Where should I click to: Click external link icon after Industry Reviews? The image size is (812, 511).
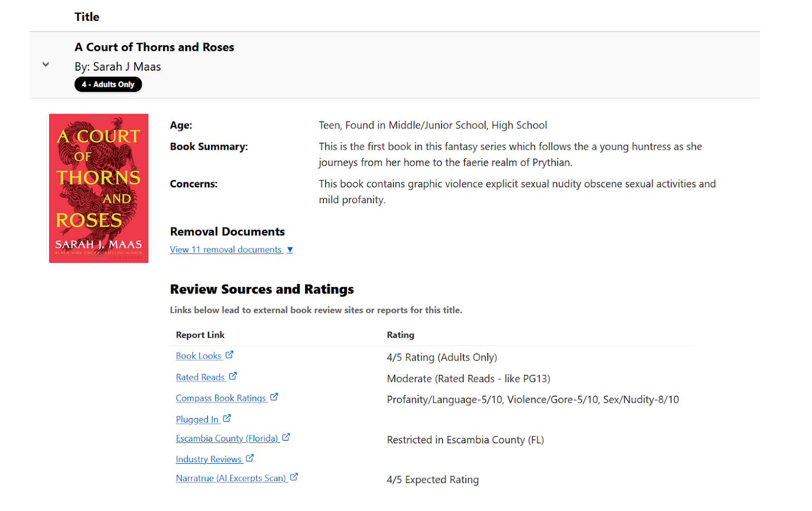(x=250, y=458)
